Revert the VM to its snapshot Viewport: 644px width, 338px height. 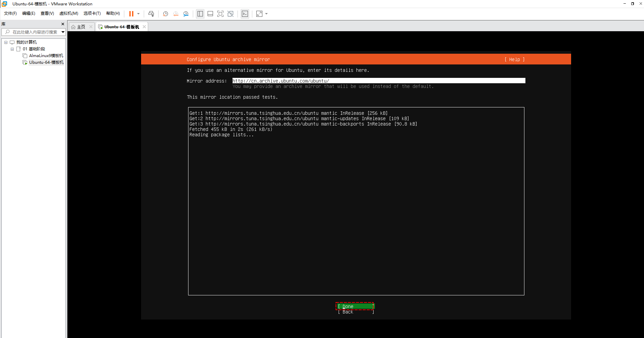coord(176,14)
